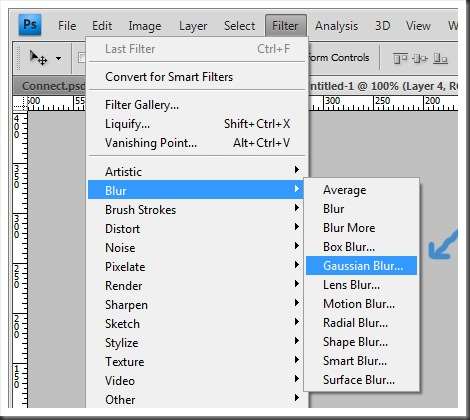
Task: Apply the Average blur filter
Action: (x=362, y=190)
